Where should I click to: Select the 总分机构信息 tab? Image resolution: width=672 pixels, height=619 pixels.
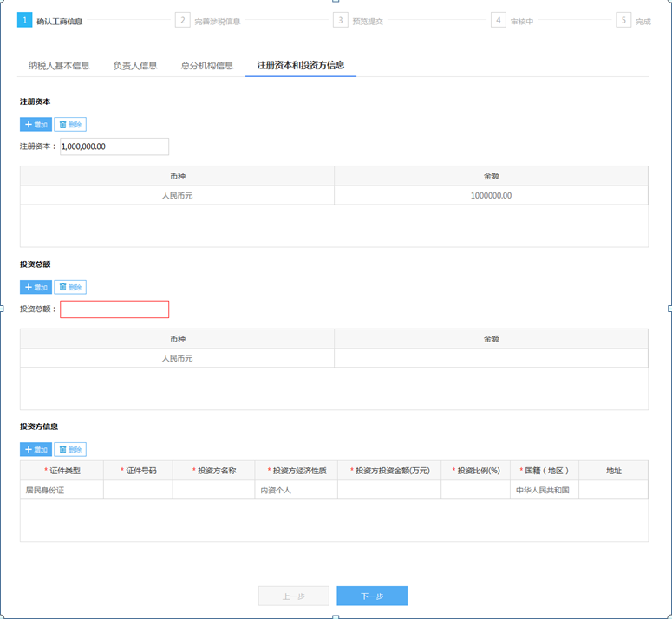207,66
